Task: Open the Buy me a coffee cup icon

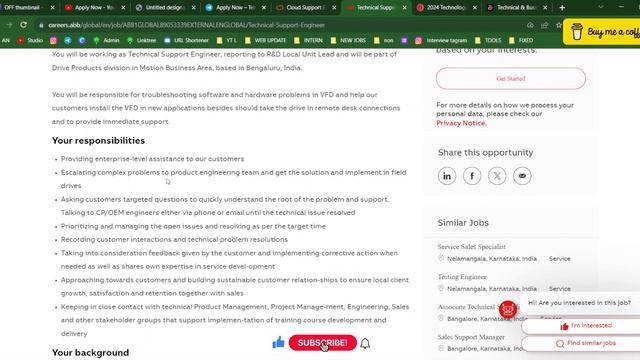Action: pyautogui.click(x=577, y=31)
